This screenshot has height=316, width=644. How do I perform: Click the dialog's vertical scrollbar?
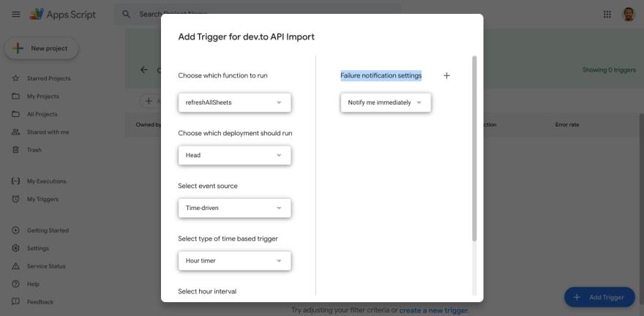pyautogui.click(x=474, y=146)
